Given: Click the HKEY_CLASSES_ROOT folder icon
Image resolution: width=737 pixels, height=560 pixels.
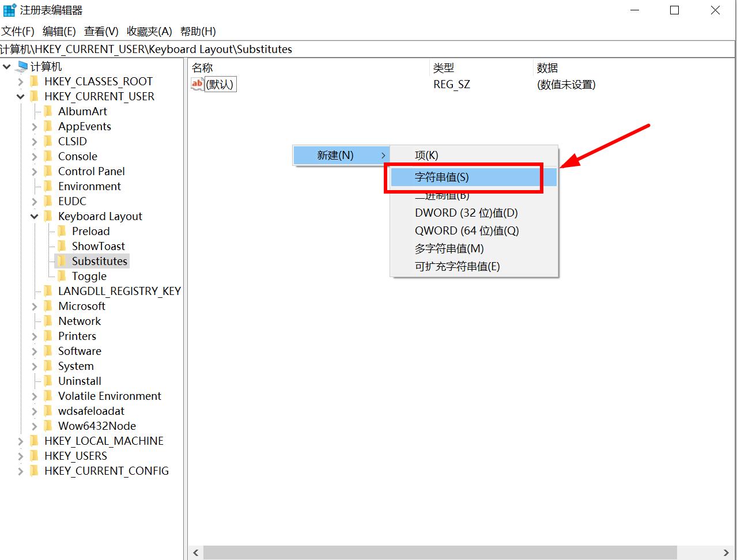Looking at the screenshot, I should (x=35, y=81).
